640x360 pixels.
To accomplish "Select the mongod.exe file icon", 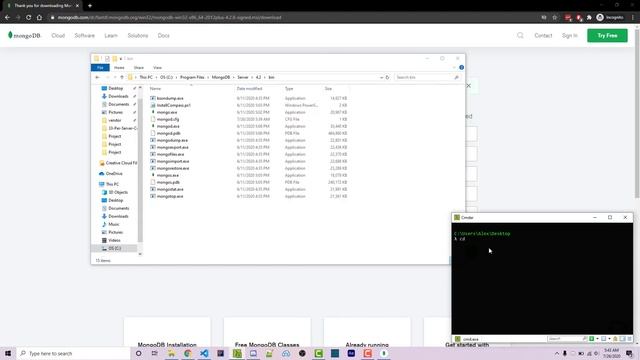I will point(153,126).
